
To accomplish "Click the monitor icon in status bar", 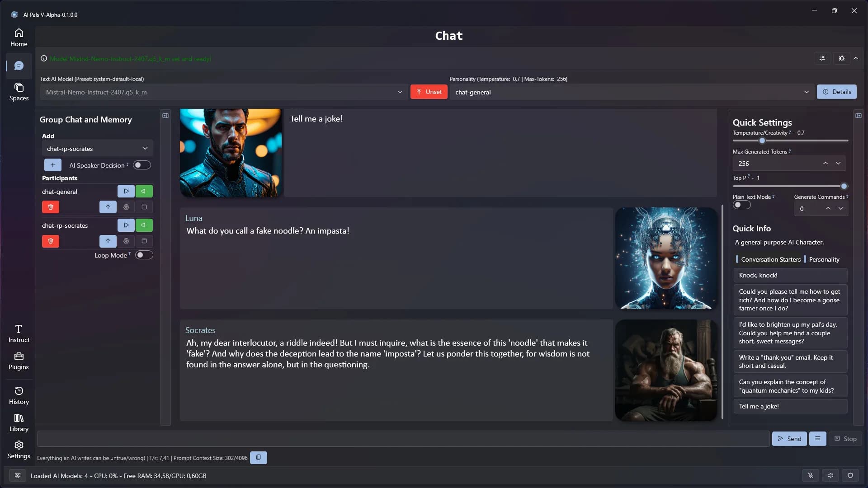I will tap(18, 475).
